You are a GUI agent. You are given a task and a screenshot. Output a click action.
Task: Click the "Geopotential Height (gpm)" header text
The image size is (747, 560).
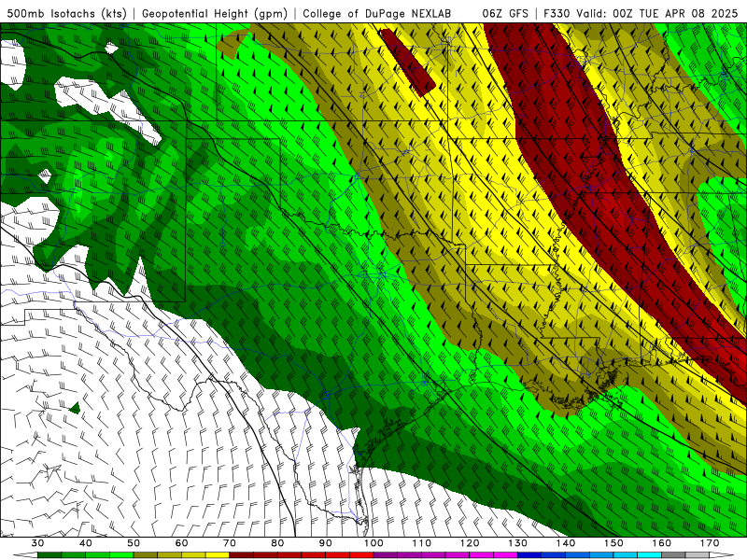215,14
